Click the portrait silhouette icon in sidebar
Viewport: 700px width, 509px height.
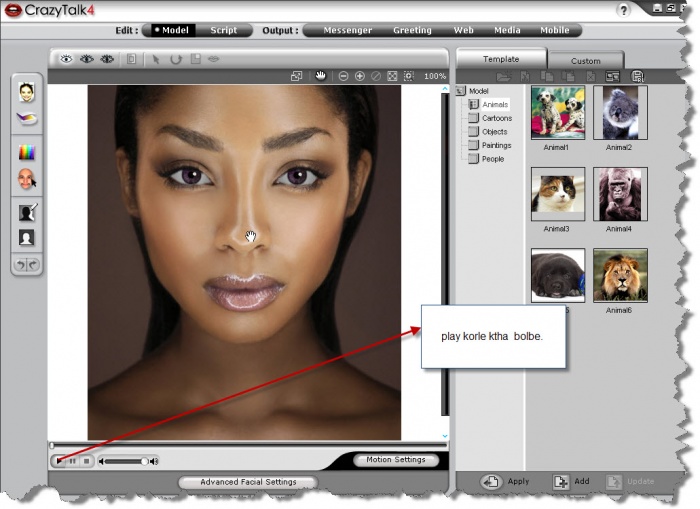click(x=26, y=238)
